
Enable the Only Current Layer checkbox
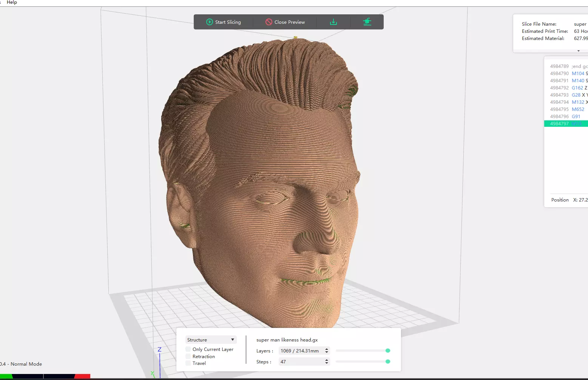(x=188, y=349)
